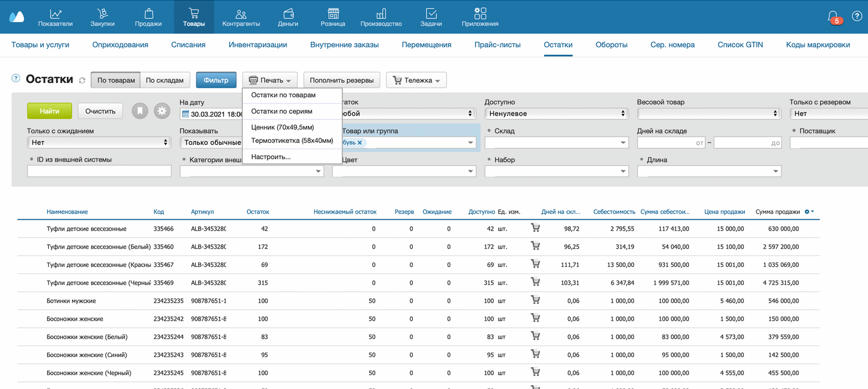Open the Закупки section icon
Image resolution: width=868 pixels, height=389 pixels.
(x=103, y=14)
